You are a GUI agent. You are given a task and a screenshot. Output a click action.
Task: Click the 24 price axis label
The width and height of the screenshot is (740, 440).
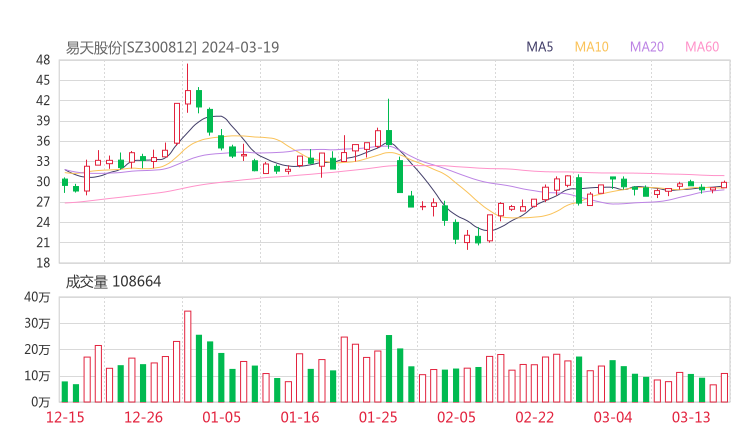43,222
